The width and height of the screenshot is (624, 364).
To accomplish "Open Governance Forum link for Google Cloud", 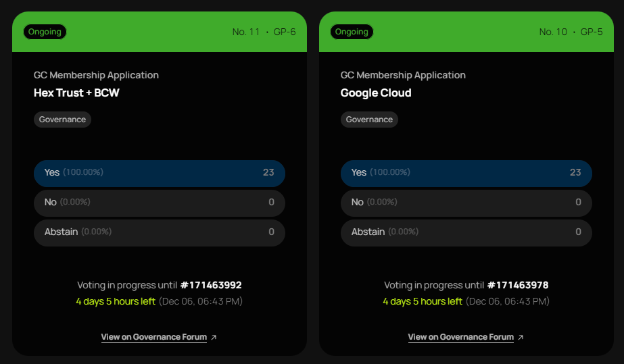I will [x=461, y=337].
